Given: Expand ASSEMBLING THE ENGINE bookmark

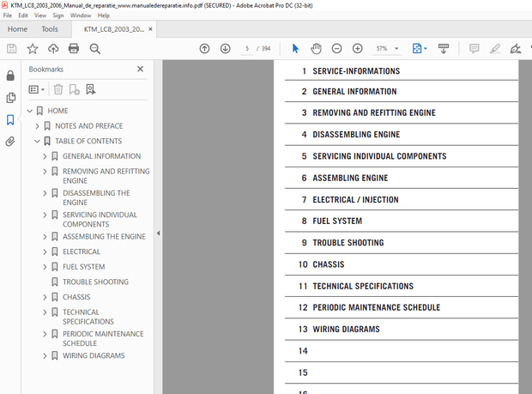Looking at the screenshot, I should 45,237.
